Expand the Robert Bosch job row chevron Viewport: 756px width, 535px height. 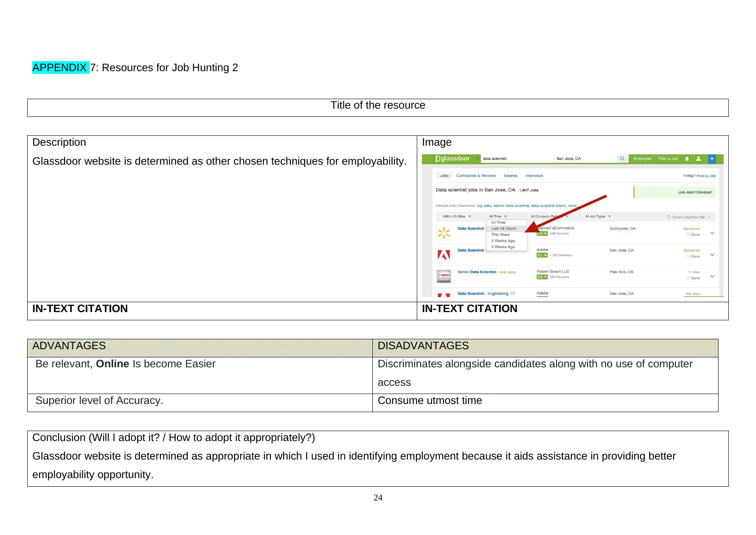712,276
